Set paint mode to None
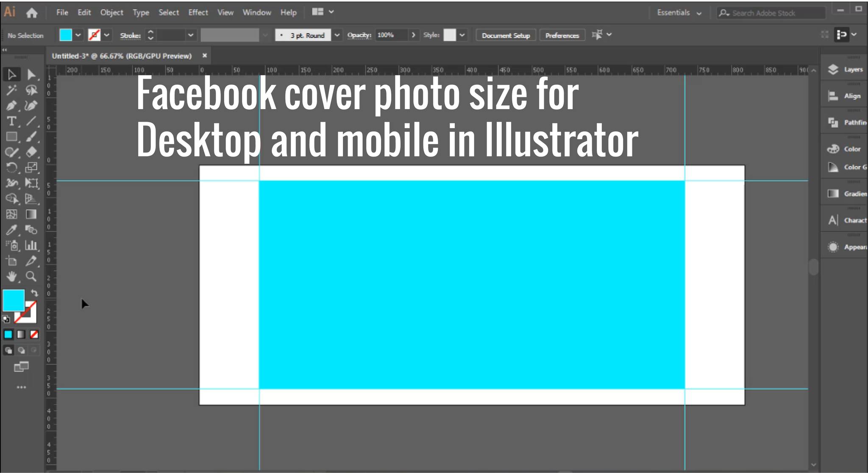Viewport: 868px width, 473px height. tap(34, 334)
